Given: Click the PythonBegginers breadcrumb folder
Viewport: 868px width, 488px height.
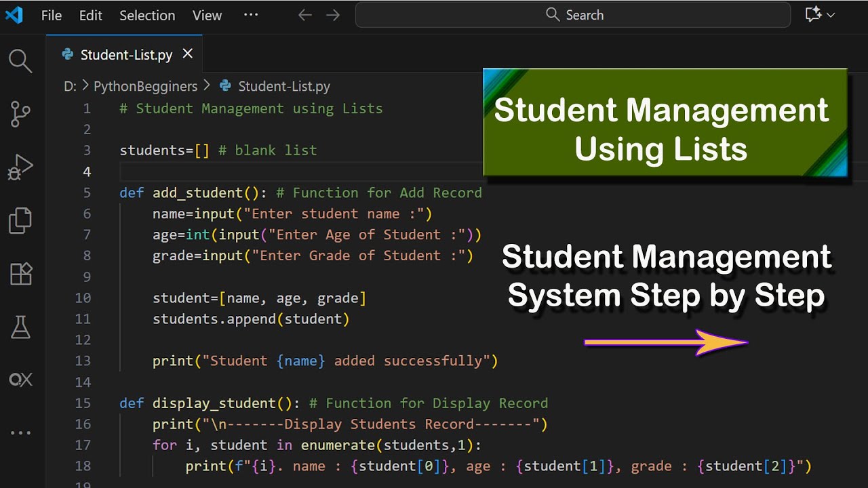Looking at the screenshot, I should pos(145,86).
